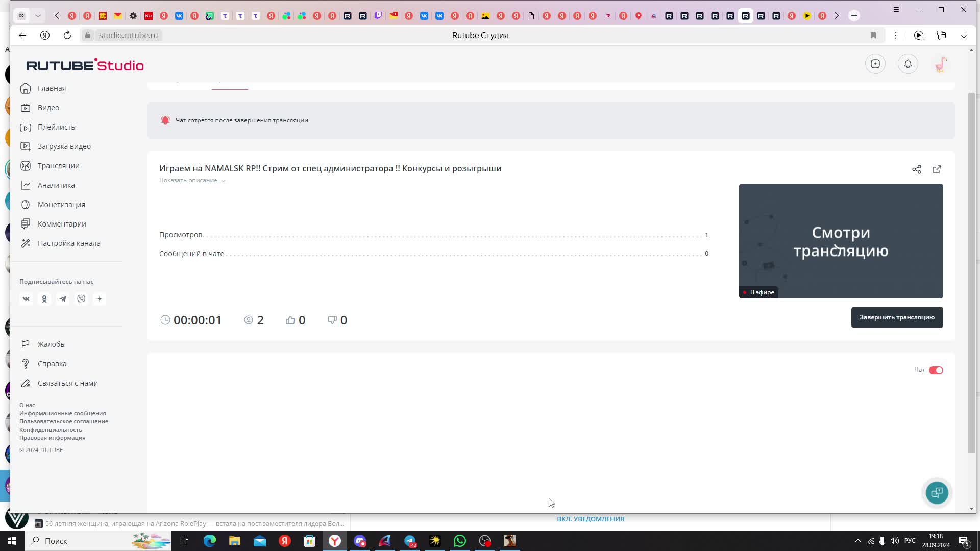Open the browser page options menu
Image resolution: width=980 pixels, height=551 pixels.
[896, 35]
